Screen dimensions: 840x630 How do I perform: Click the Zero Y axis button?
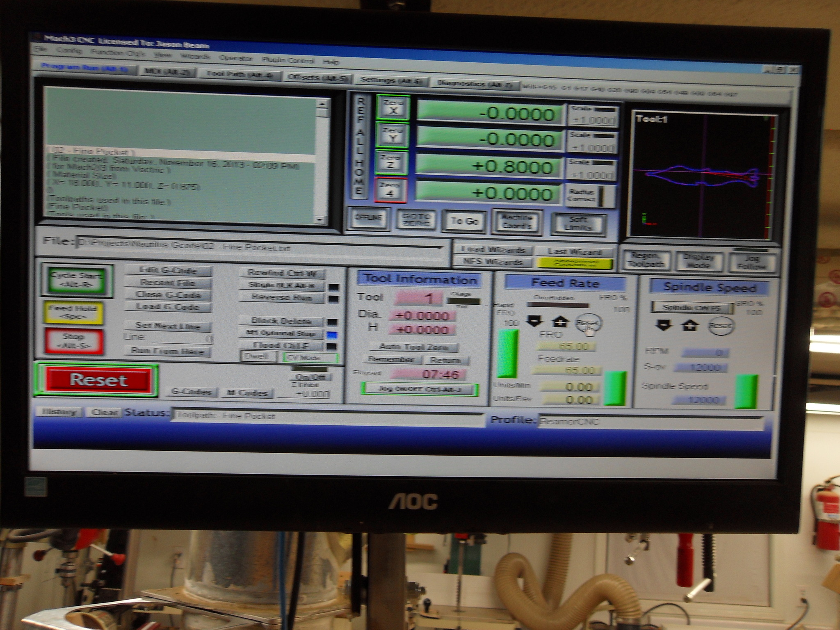pyautogui.click(x=393, y=135)
